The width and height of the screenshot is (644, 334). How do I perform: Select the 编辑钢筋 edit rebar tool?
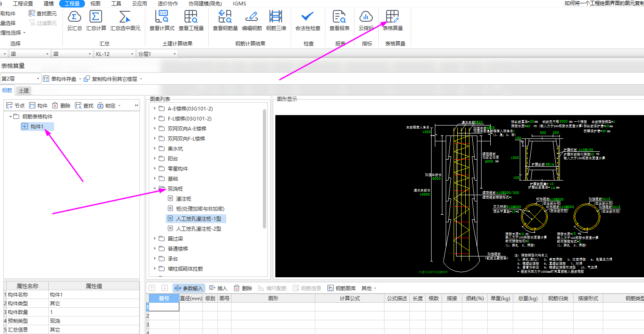click(252, 20)
